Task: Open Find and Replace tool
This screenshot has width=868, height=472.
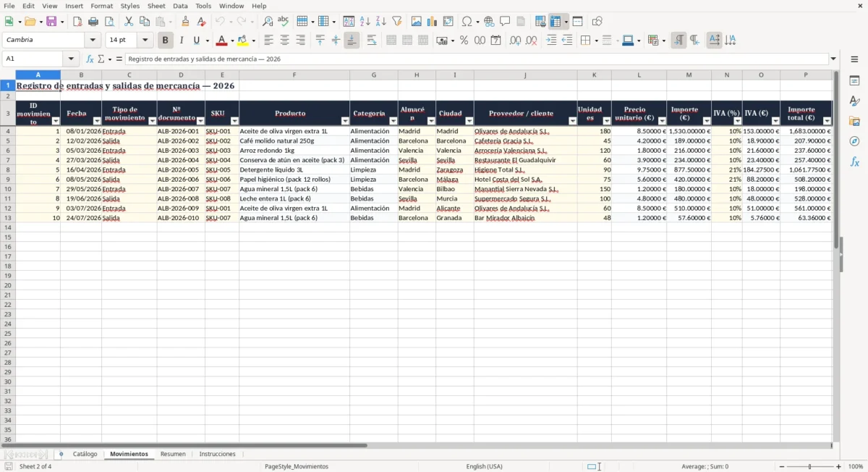Action: 268,21
